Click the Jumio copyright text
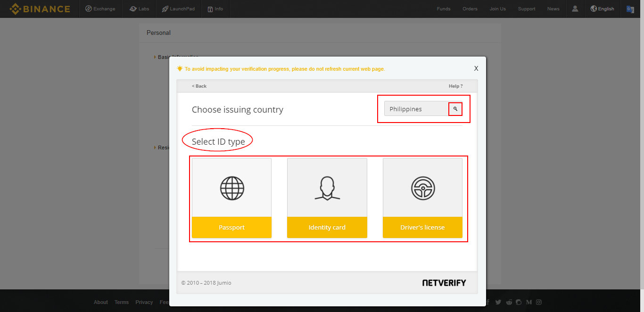Image resolution: width=644 pixels, height=312 pixels. coord(206,283)
